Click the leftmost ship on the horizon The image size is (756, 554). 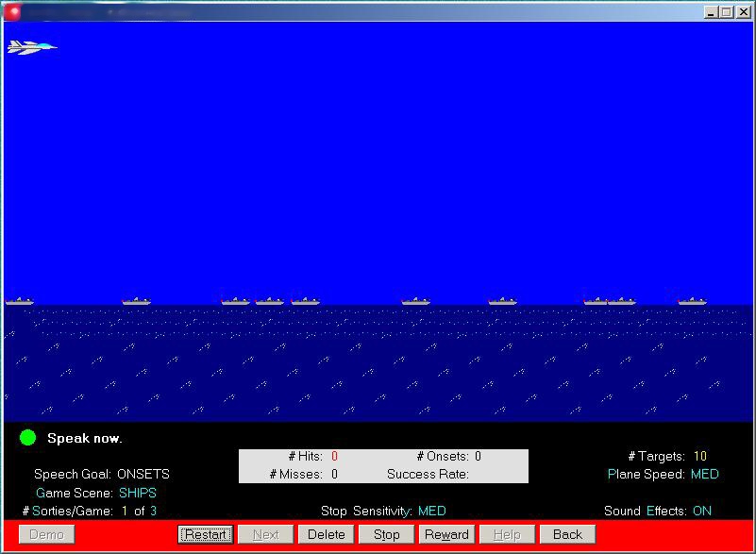pyautogui.click(x=19, y=301)
